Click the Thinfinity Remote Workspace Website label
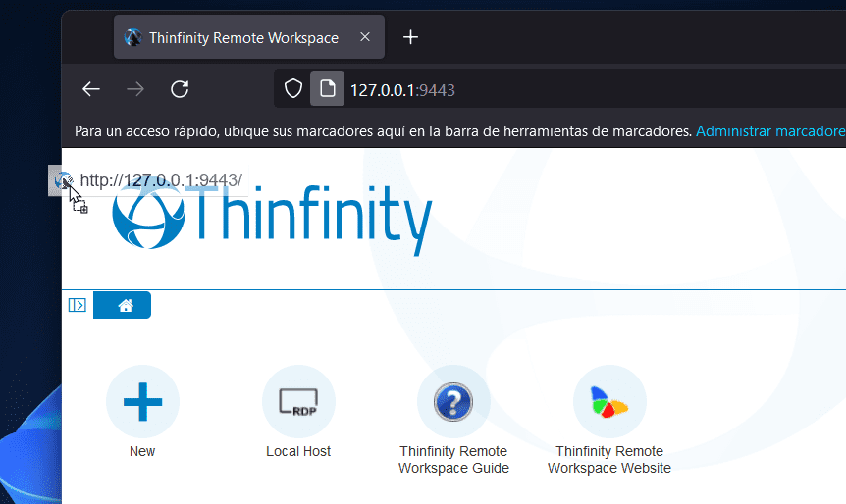Viewport: 846px width, 504px height. click(x=609, y=459)
